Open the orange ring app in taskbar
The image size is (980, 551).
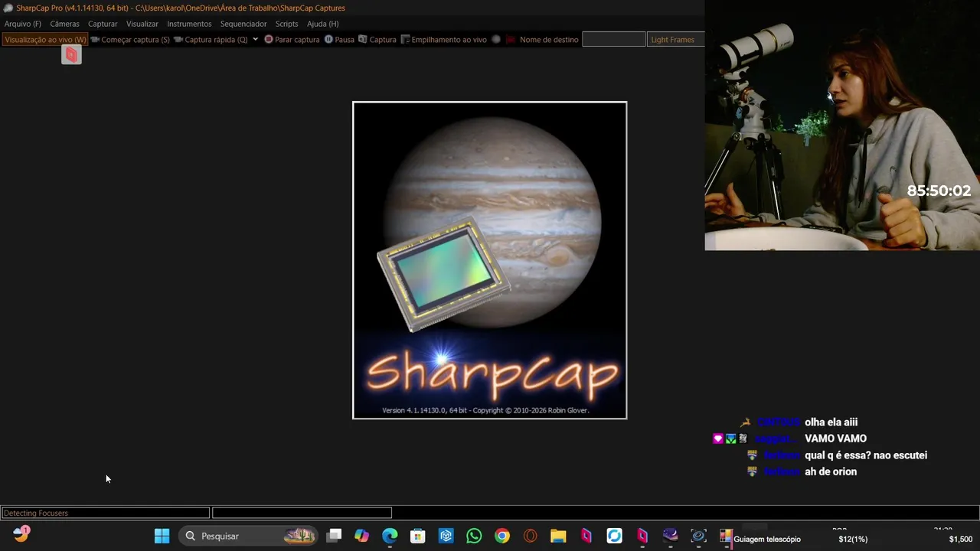point(530,536)
